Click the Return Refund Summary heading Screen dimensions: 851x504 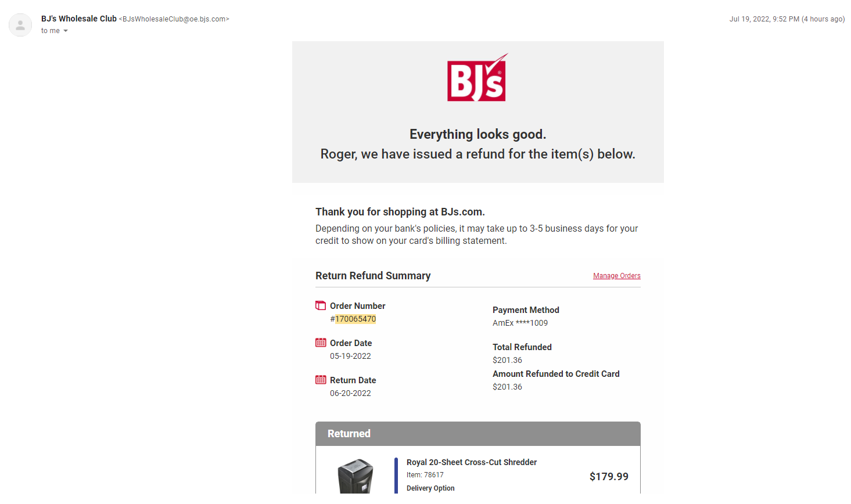pyautogui.click(x=373, y=276)
